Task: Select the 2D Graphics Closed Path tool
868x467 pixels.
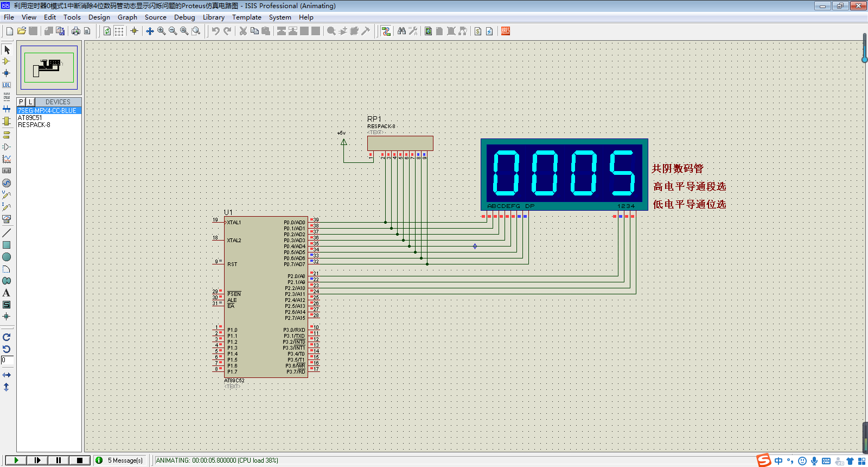Action: 7,281
